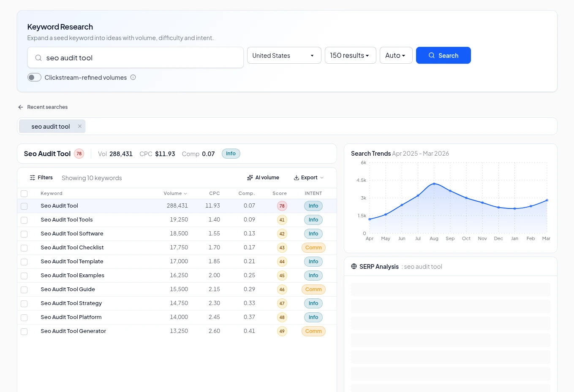Click score badge 46 for Guide row
The width and height of the screenshot is (574, 392).
pos(282,289)
